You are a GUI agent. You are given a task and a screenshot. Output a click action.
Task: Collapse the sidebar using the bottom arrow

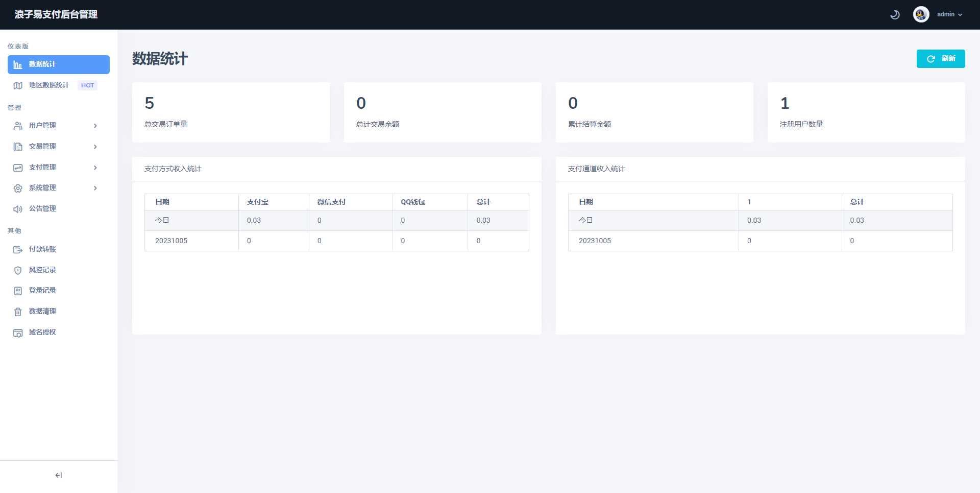tap(59, 475)
